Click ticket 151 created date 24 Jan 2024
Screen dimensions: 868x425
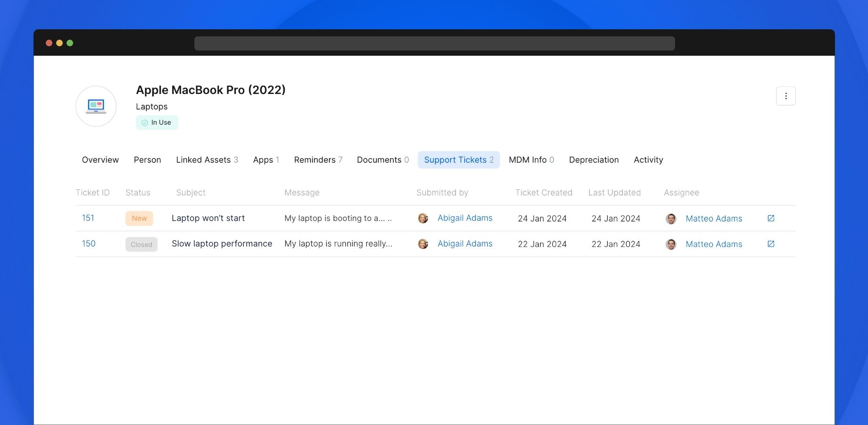542,218
